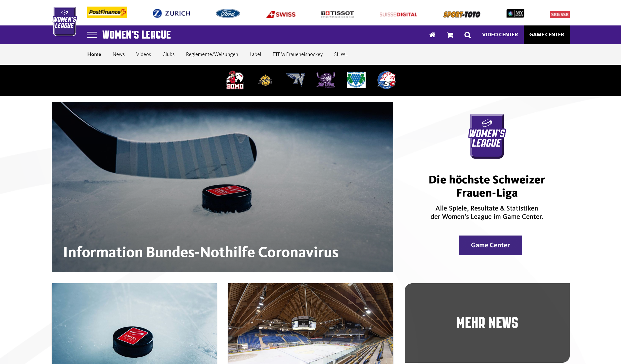Viewport: 621px width, 364px height.
Task: Select the Bomo club logo
Action: (x=235, y=80)
